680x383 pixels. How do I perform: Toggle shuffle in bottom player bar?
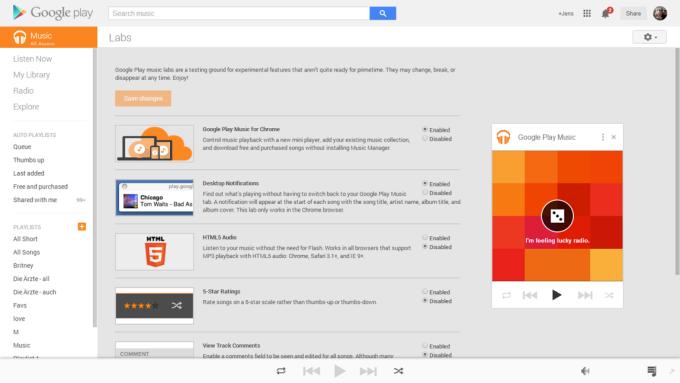click(398, 371)
